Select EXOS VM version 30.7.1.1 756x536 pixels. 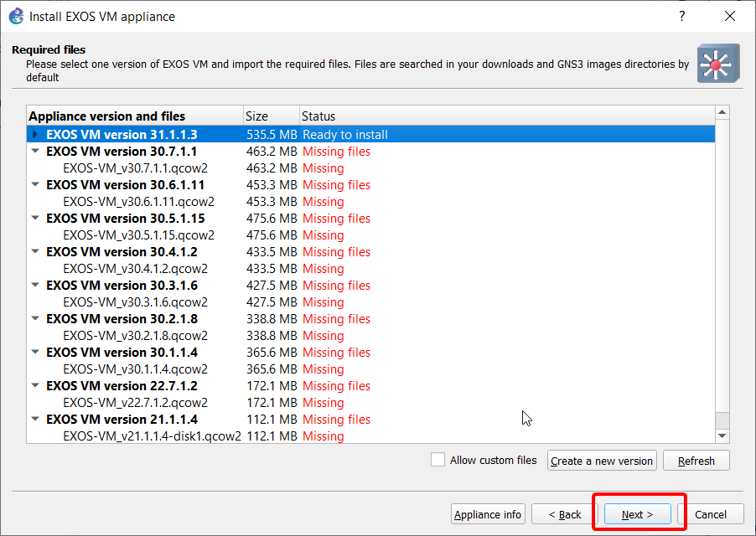[122, 152]
